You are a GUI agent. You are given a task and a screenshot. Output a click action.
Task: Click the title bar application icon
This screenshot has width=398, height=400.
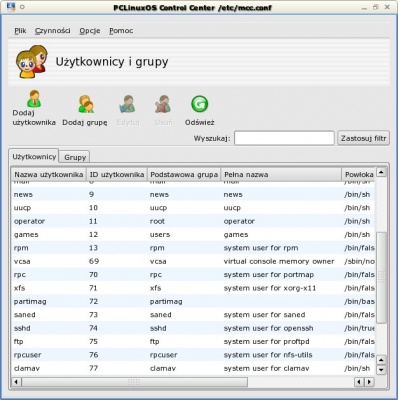click(11, 6)
